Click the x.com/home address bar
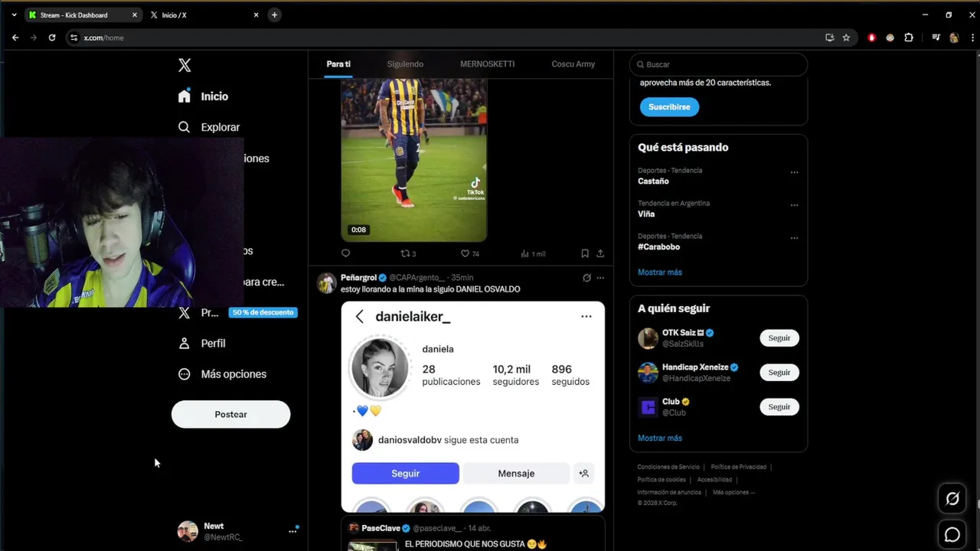 (x=444, y=37)
